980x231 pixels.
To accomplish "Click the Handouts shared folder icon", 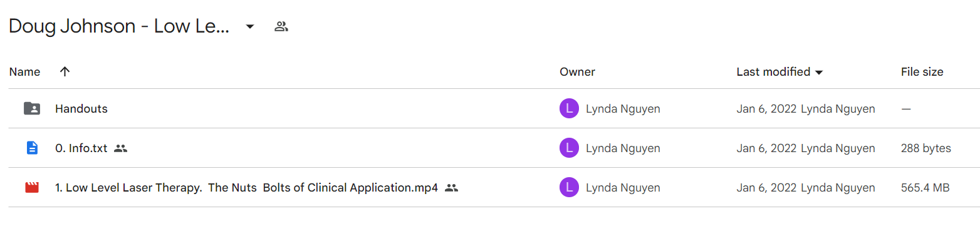I will [x=31, y=108].
